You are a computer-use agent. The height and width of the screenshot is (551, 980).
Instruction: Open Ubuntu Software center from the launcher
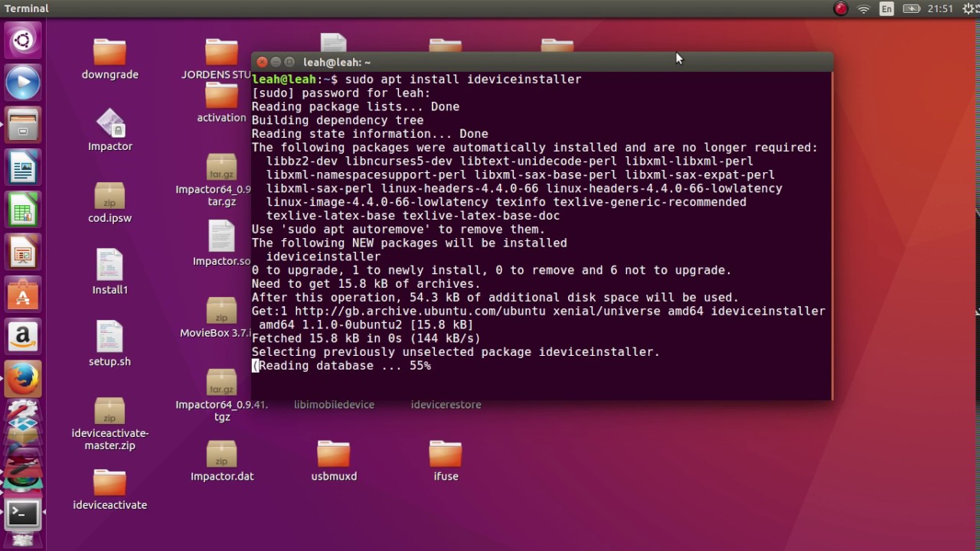(x=23, y=294)
